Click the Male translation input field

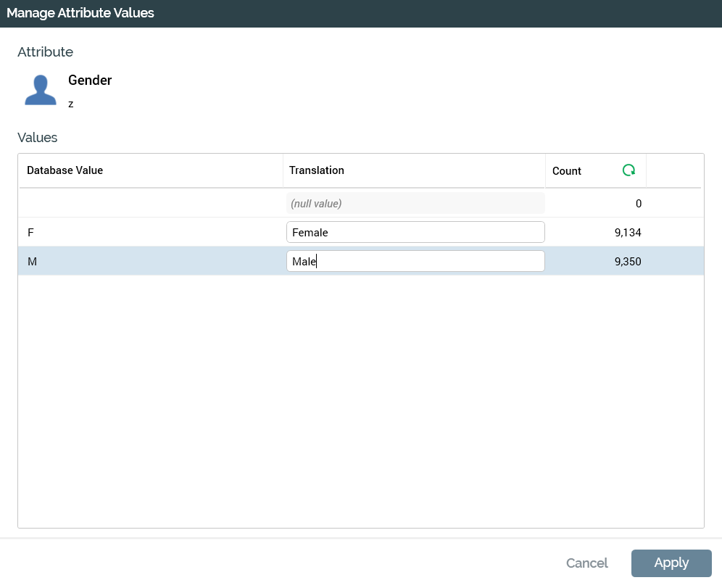[x=415, y=262]
